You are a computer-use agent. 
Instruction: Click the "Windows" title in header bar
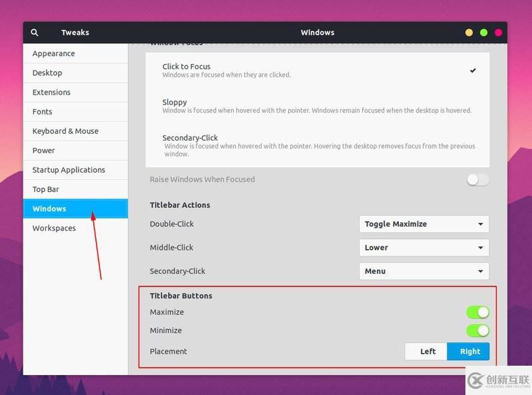click(317, 33)
